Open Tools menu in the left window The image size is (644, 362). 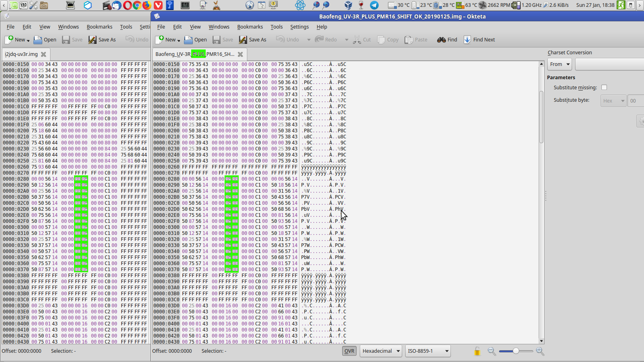126,27
